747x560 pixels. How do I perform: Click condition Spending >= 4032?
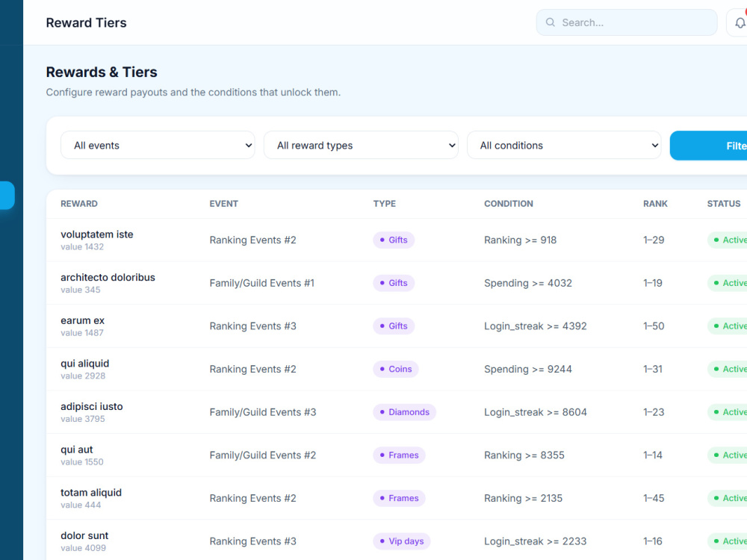click(x=528, y=283)
